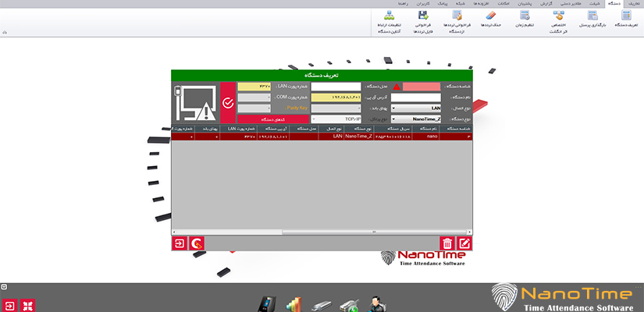Screen dimensions: 644x312
Task: Click the تعریف دستگاه calculator icon in ribbon
Action: tap(626, 16)
